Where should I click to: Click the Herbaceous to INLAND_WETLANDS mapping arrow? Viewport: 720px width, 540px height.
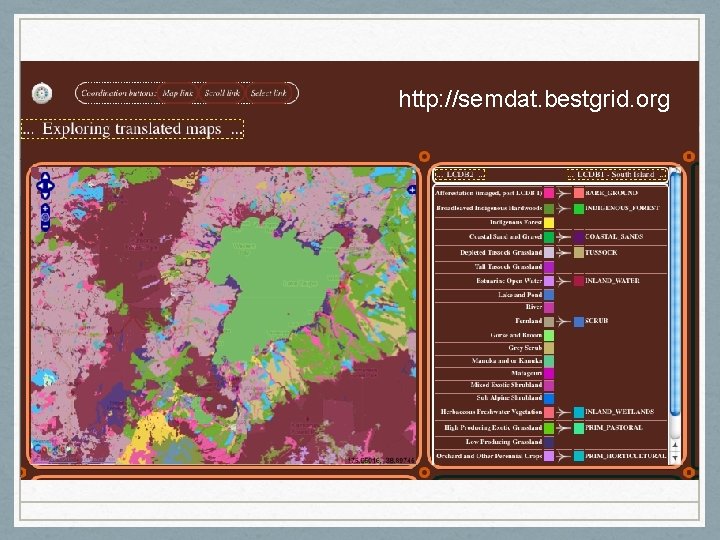[563, 412]
